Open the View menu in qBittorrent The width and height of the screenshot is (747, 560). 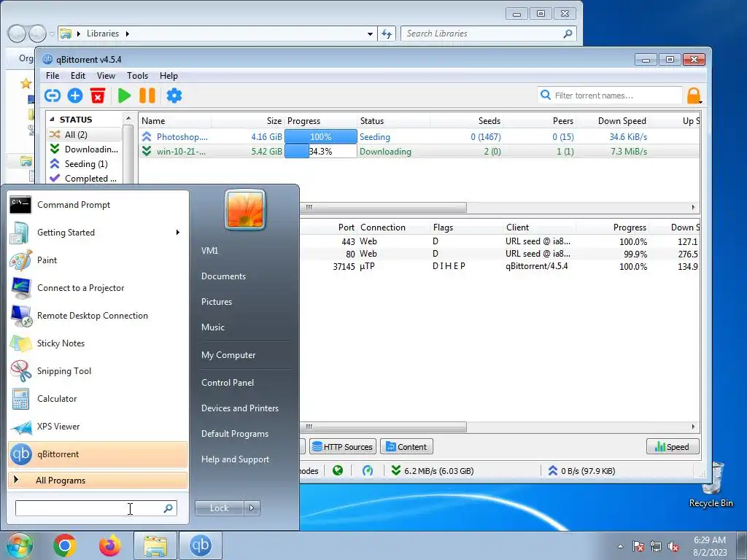pyautogui.click(x=106, y=76)
